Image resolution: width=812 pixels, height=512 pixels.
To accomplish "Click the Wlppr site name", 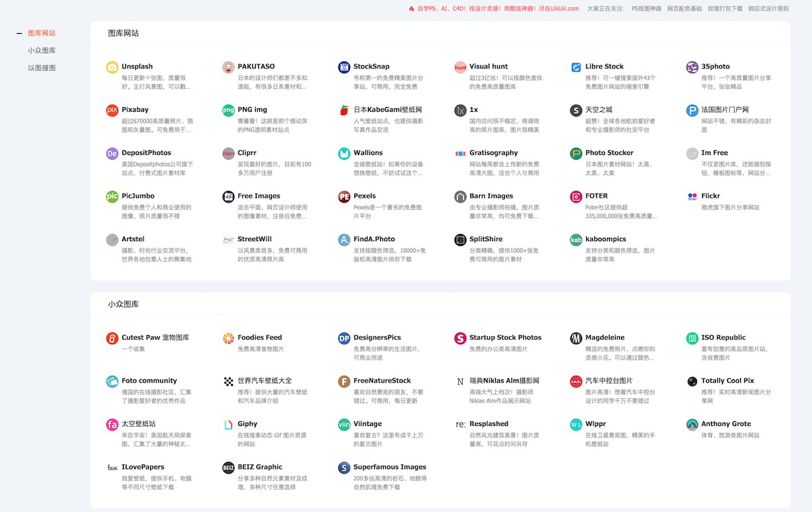I will point(596,424).
